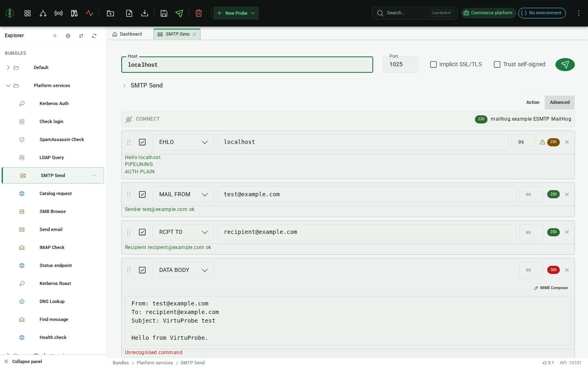
Task: Close the SMTP Send tab
Action: click(194, 34)
